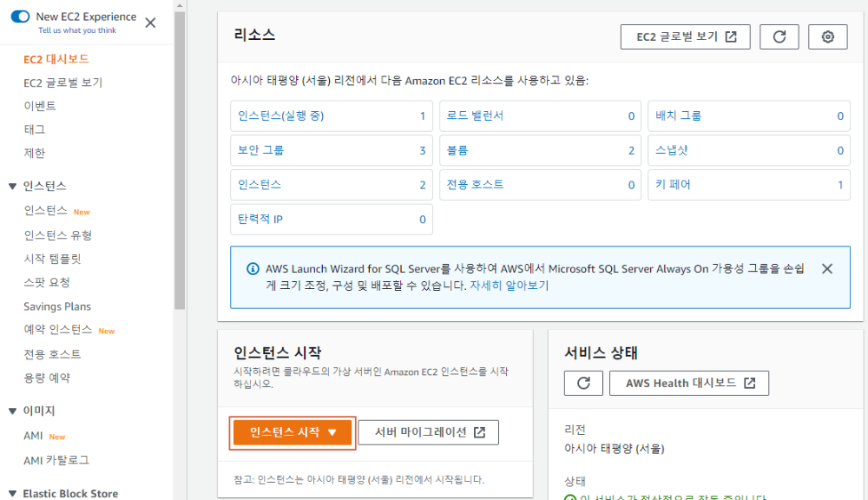Open 리소스 panel settings gear
Screen dimensions: 868x500
coord(827,37)
